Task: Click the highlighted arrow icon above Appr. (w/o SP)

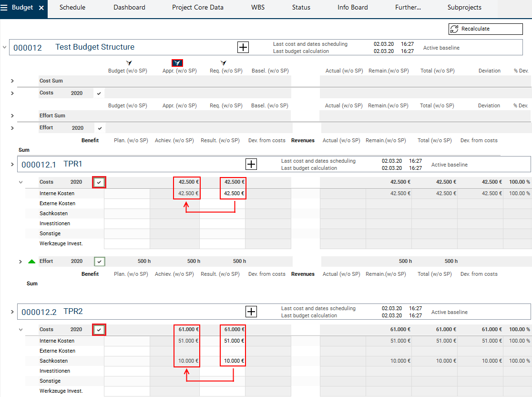Action: [177, 63]
